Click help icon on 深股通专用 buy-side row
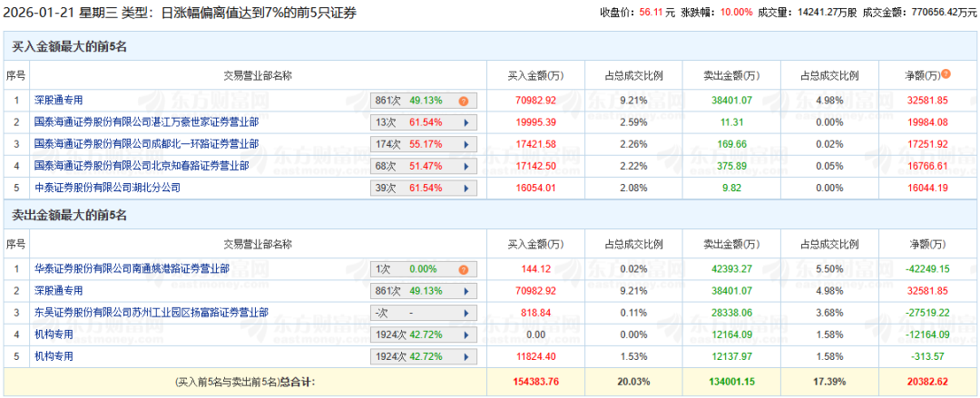The image size is (980, 398). click(463, 102)
